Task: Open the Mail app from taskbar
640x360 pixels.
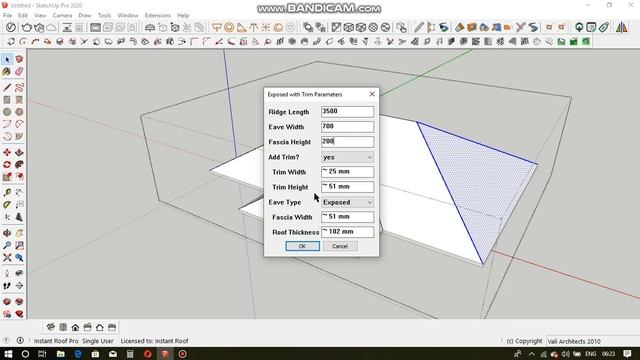Action: click(113, 354)
